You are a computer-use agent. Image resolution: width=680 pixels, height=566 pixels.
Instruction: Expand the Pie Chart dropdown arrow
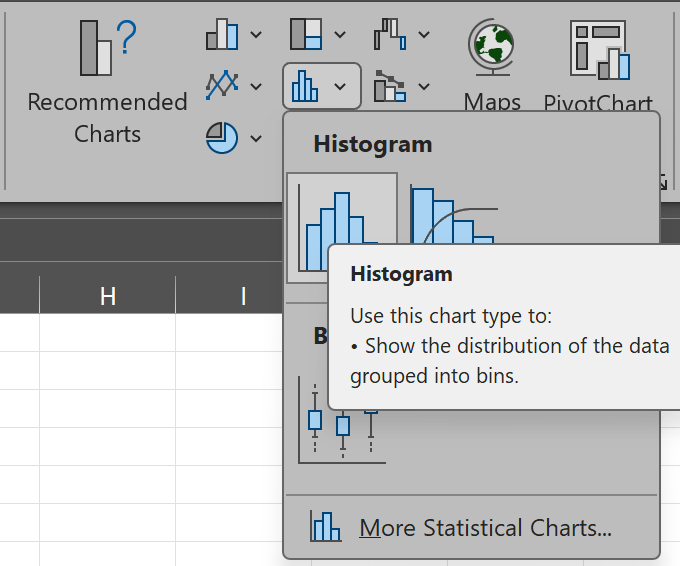[x=256, y=138]
